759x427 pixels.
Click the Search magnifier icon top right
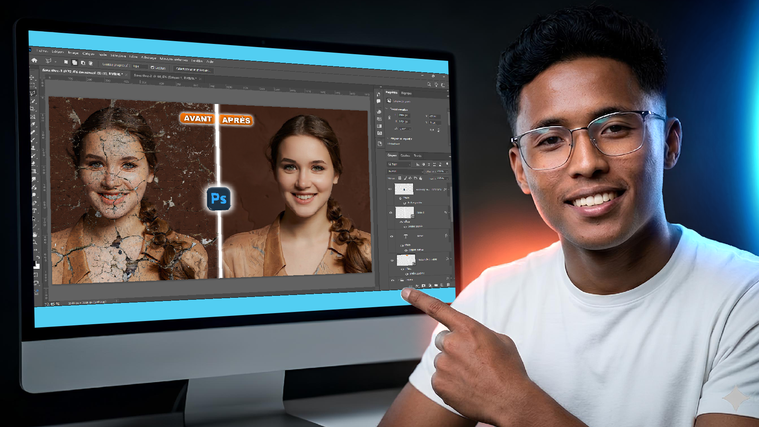(x=429, y=84)
